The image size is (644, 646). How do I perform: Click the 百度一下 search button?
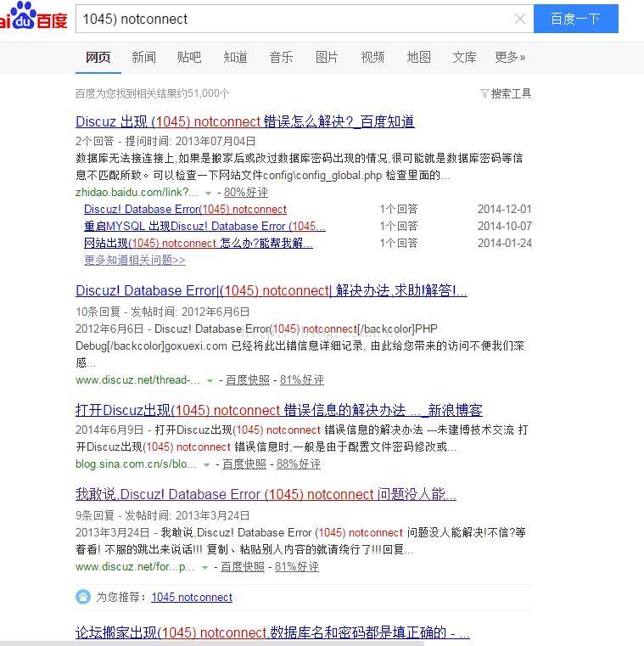pos(575,19)
